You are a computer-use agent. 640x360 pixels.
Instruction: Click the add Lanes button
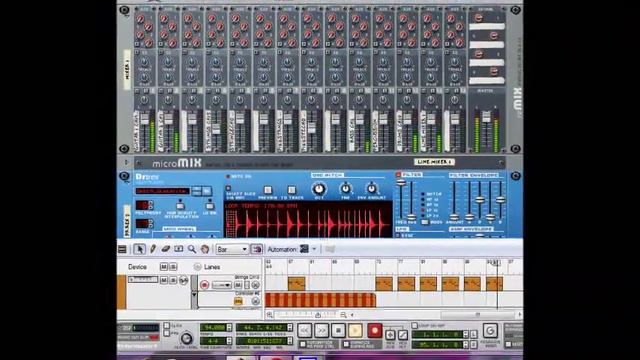coord(197,267)
